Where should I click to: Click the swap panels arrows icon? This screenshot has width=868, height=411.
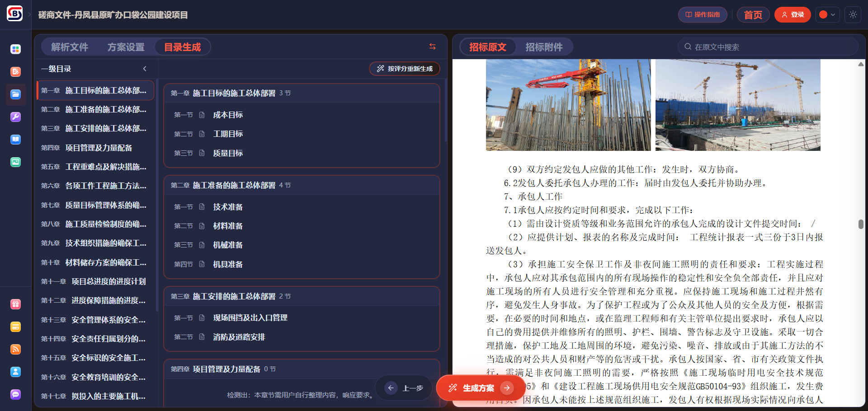tap(433, 47)
